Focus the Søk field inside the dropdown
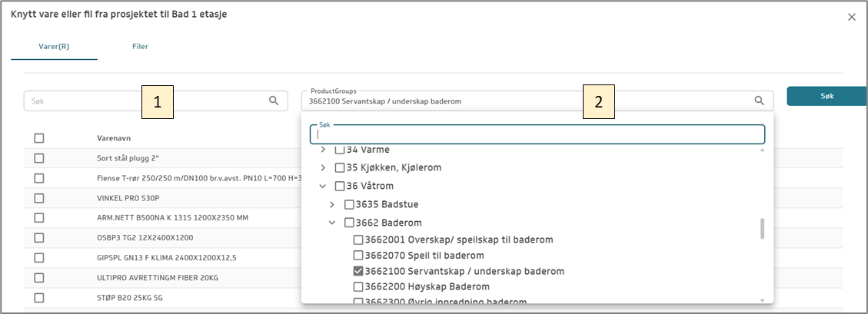Viewport: 868px width, 314px height. (x=537, y=134)
